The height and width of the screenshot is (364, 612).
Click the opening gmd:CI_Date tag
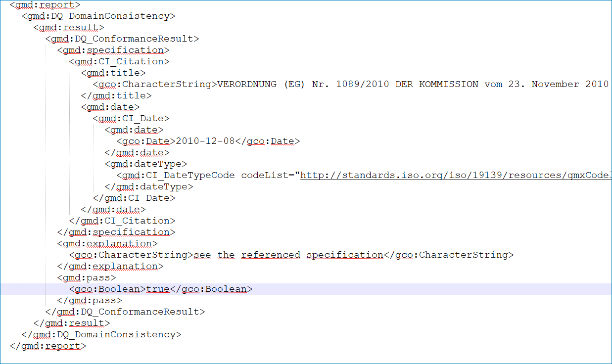[131, 118]
